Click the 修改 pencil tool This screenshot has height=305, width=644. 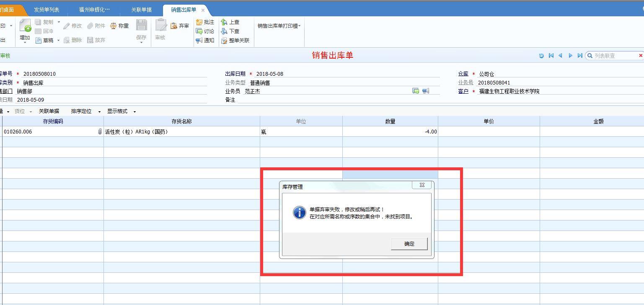tap(73, 26)
